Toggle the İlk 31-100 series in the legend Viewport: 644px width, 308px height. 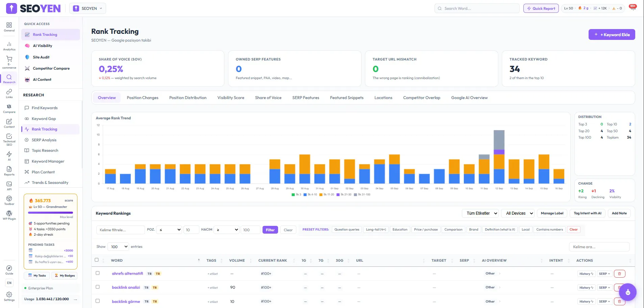pos(362,194)
